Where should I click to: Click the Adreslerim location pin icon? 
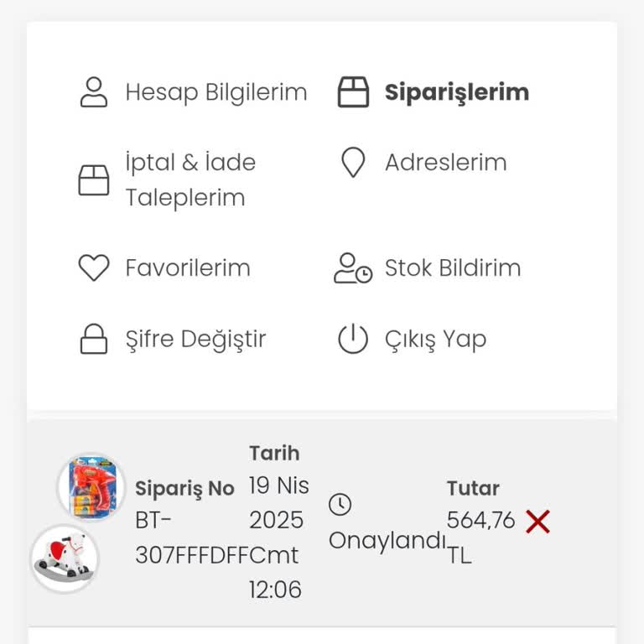pyautogui.click(x=353, y=163)
